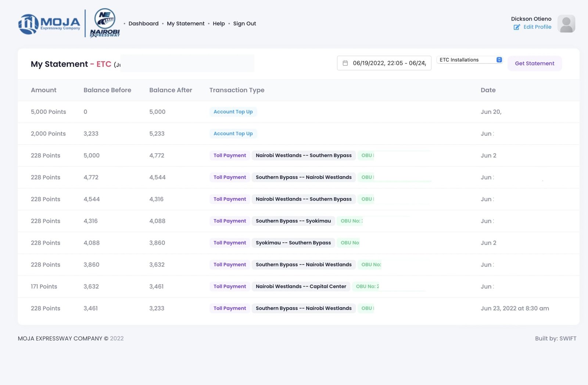Click the Southern Bypass -- Syokimau route tag
The height and width of the screenshot is (385, 588).
point(293,221)
